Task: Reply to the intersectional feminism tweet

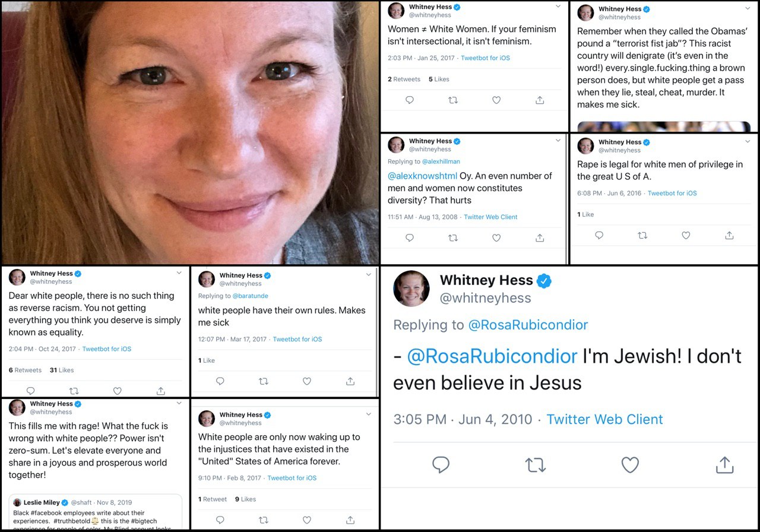Action: tap(410, 100)
